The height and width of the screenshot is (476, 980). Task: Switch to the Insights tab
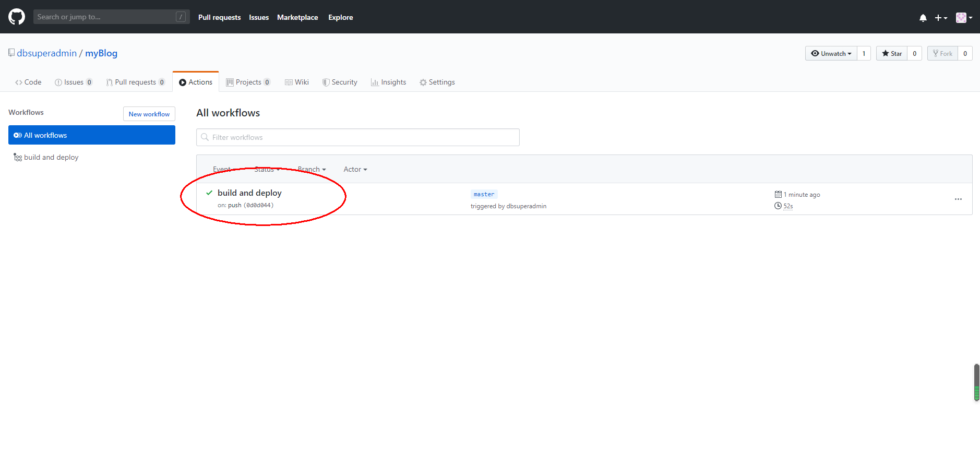click(x=388, y=82)
